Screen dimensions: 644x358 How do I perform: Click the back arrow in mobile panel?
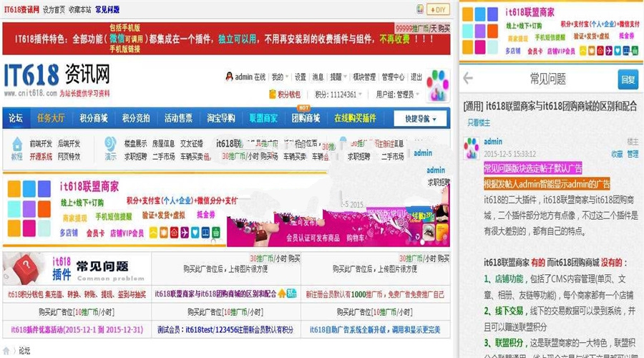tap(468, 78)
